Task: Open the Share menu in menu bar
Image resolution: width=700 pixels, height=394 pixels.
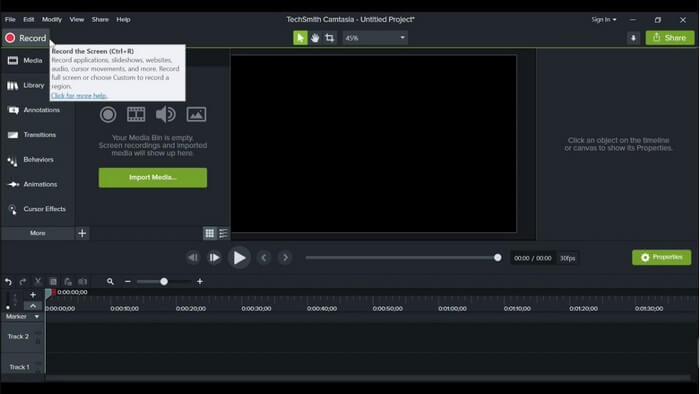Action: click(100, 19)
